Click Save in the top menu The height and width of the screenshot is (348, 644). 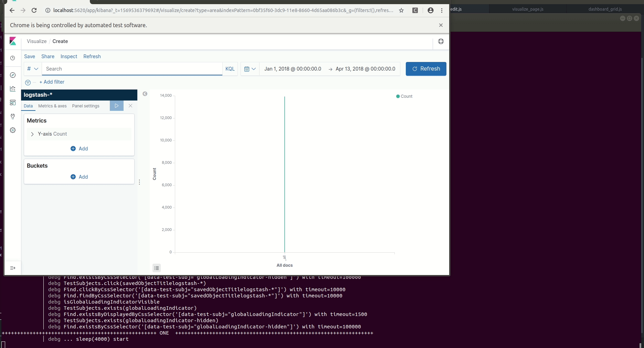[x=30, y=56]
